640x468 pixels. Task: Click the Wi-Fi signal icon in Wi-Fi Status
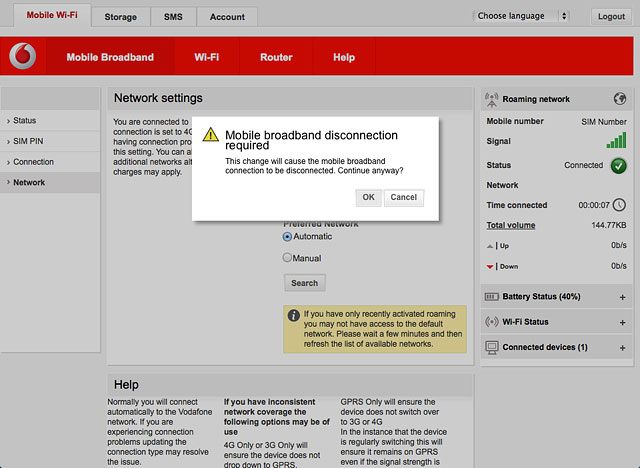491,322
